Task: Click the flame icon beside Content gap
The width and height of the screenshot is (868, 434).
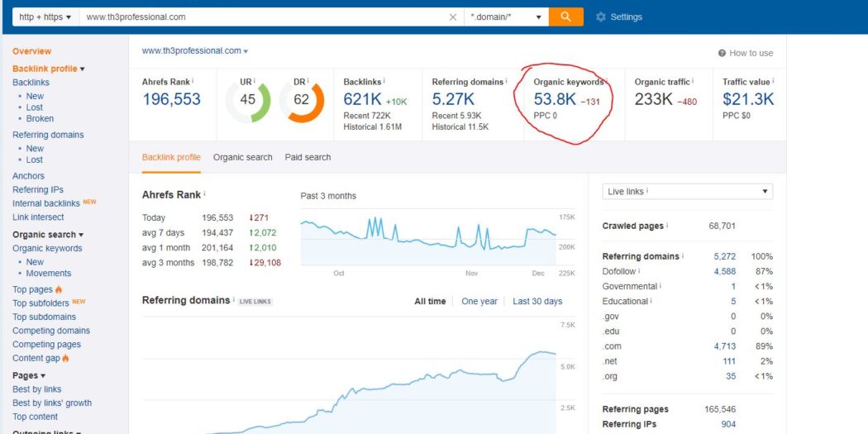Action: pyautogui.click(x=66, y=358)
